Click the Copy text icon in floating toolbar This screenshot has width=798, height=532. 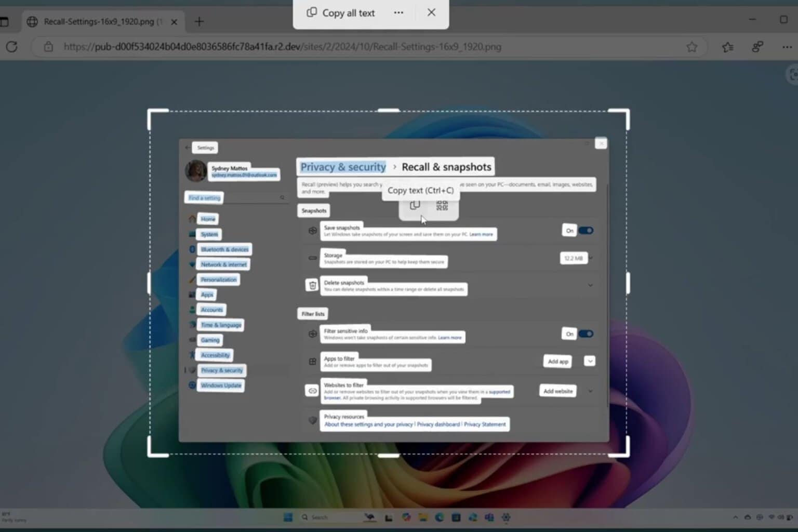tap(415, 205)
